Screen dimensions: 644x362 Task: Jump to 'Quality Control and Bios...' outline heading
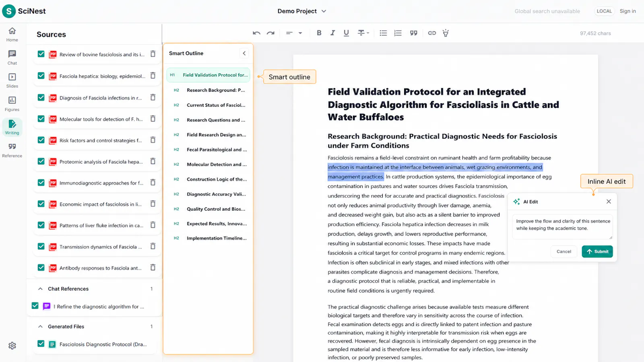[210, 209]
